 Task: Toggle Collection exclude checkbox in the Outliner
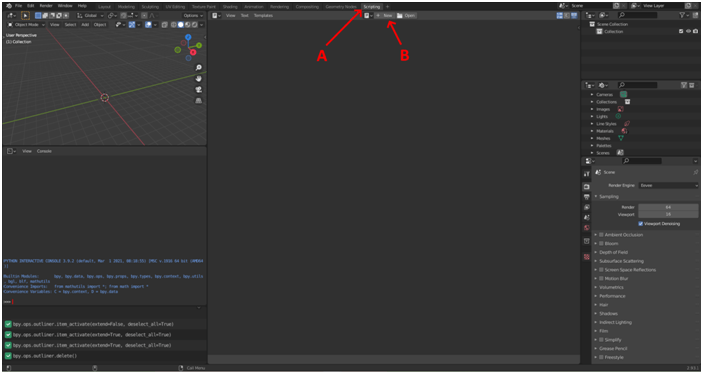pyautogui.click(x=681, y=31)
